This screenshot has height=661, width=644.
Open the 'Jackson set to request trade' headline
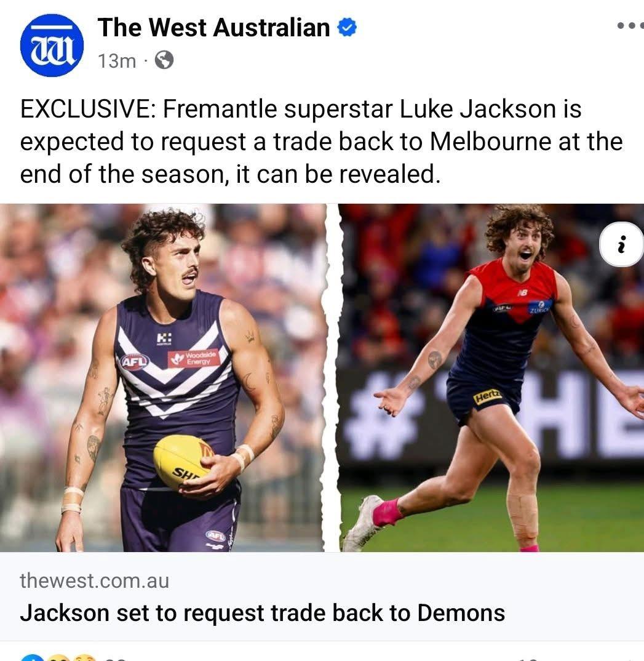(263, 613)
